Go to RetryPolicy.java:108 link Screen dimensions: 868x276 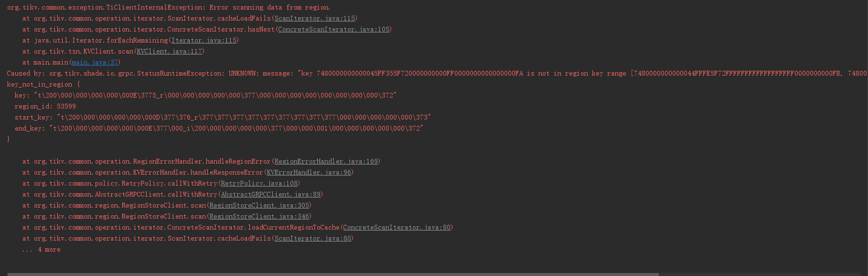tap(259, 183)
